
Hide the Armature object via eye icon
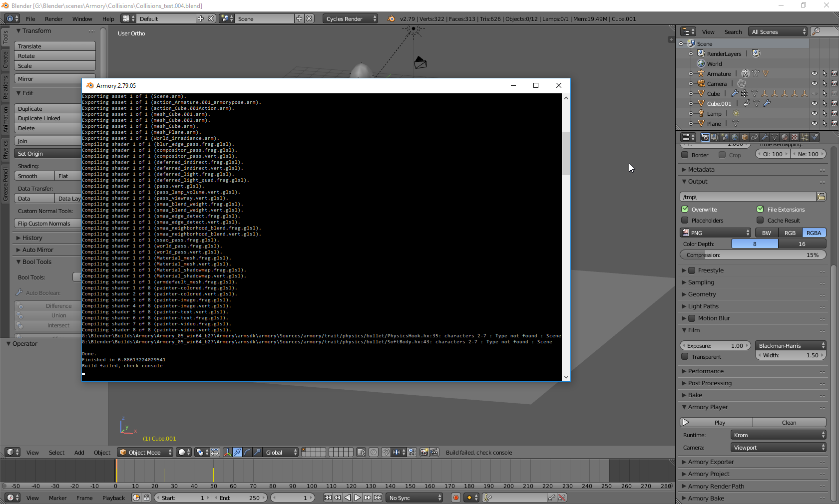point(815,73)
